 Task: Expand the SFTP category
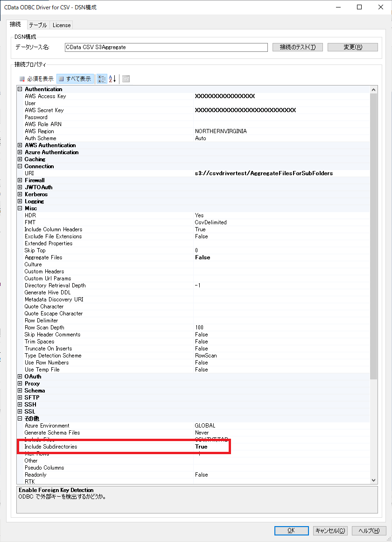20,398
